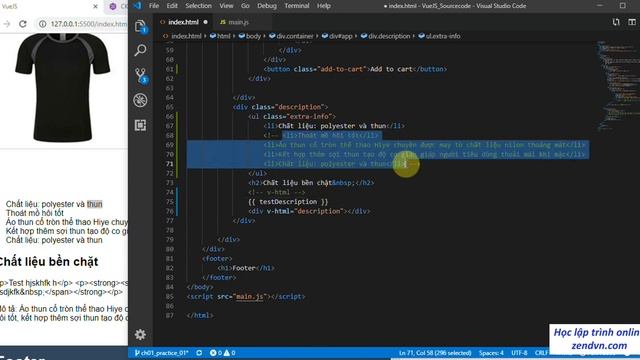The height and width of the screenshot is (360, 640).
Task: Click the browser forward arrow
Action: click(x=7, y=24)
